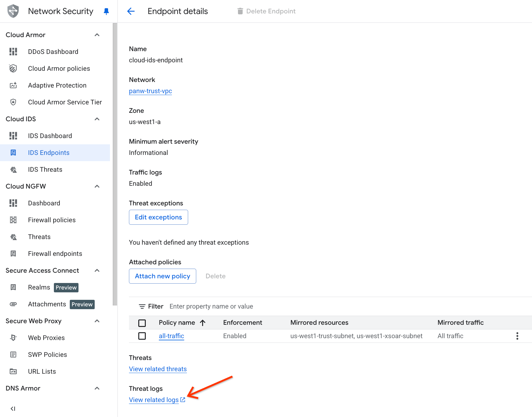Click the Filter icon above the policy table

[142, 307]
